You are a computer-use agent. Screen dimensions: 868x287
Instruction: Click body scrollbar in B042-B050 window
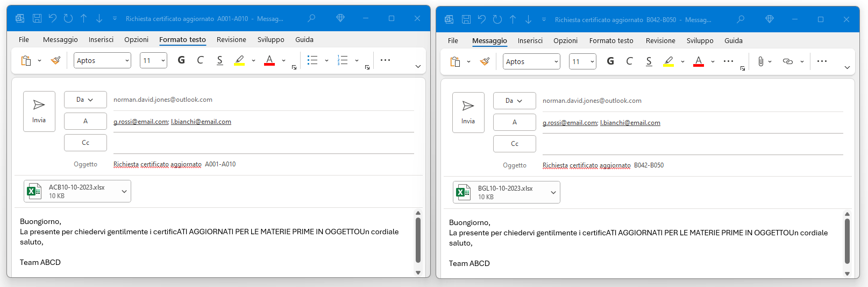[847, 242]
